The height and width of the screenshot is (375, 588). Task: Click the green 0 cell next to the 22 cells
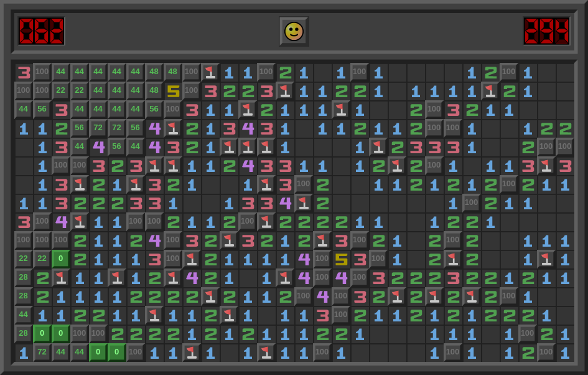point(61,259)
